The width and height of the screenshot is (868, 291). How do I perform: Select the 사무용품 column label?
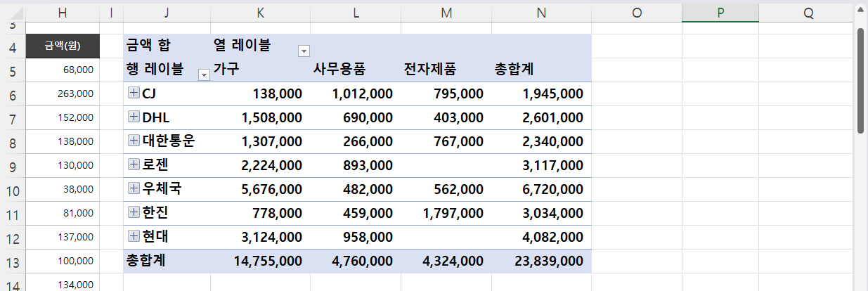pyautogui.click(x=356, y=70)
